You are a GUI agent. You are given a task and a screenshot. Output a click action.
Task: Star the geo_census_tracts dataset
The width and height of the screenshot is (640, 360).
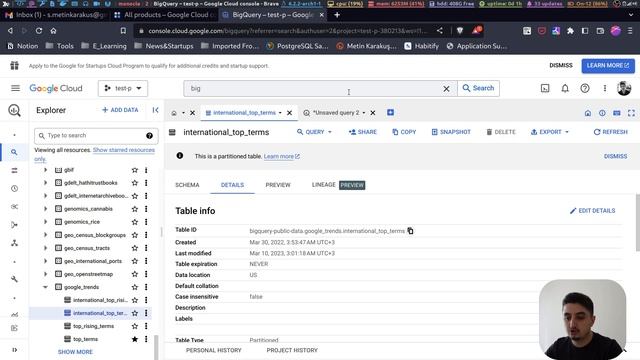pos(135,248)
